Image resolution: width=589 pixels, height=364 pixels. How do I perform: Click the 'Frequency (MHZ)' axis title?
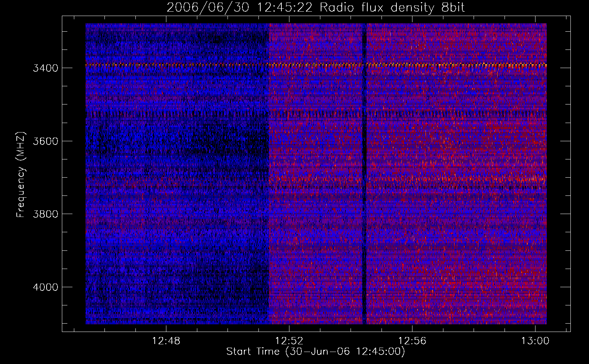pos(21,174)
